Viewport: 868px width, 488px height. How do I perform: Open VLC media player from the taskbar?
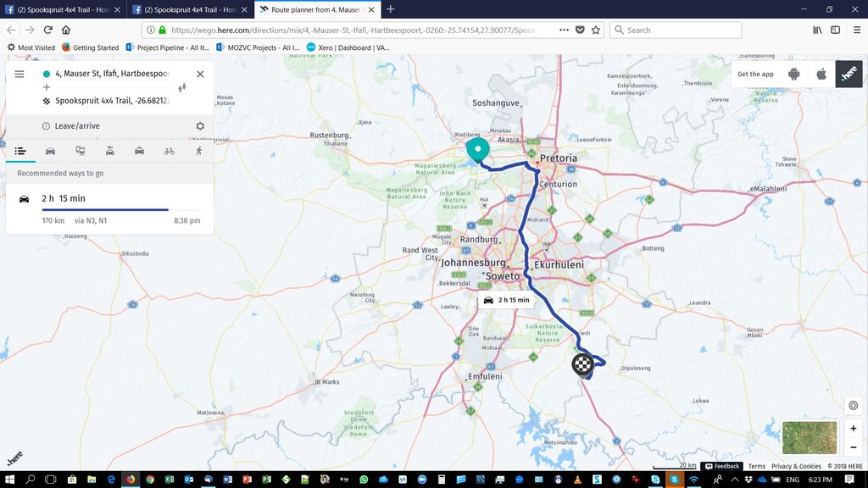point(577,480)
